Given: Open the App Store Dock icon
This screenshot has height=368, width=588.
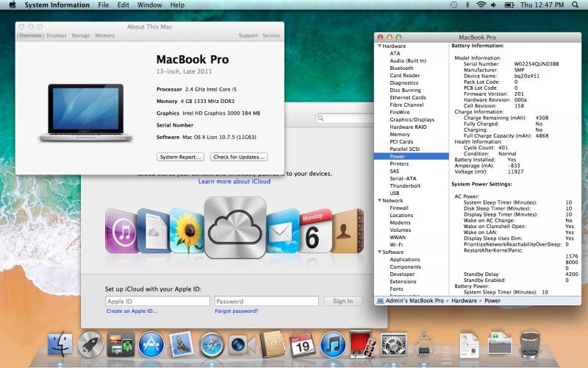Looking at the screenshot, I should (151, 344).
